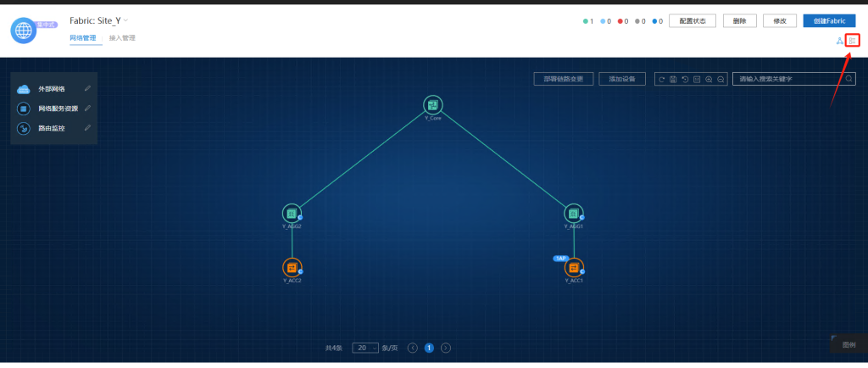Switch to the 接入管理 tab
Image resolution: width=868 pixels, height=368 pixels.
tap(122, 38)
